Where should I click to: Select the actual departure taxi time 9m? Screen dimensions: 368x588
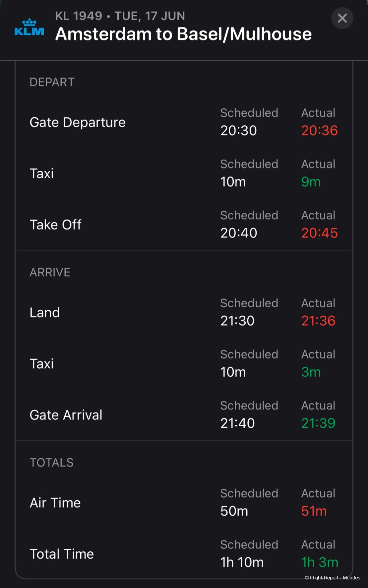click(311, 182)
